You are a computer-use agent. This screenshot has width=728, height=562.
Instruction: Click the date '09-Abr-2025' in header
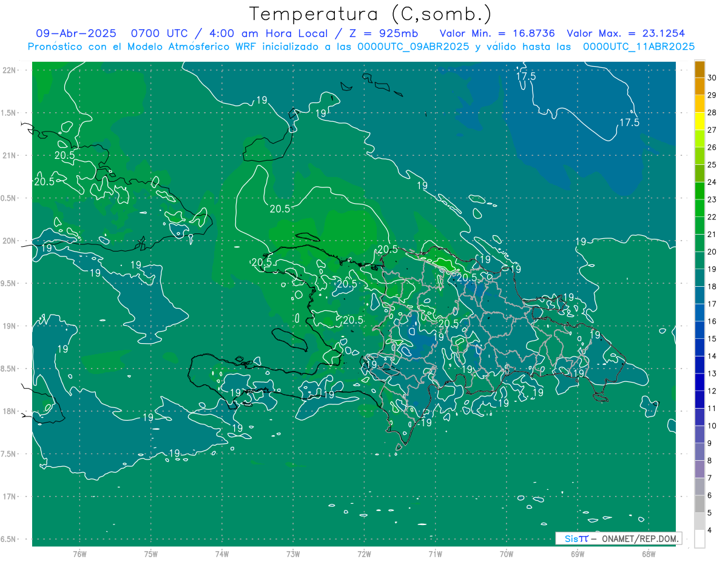pyautogui.click(x=77, y=33)
